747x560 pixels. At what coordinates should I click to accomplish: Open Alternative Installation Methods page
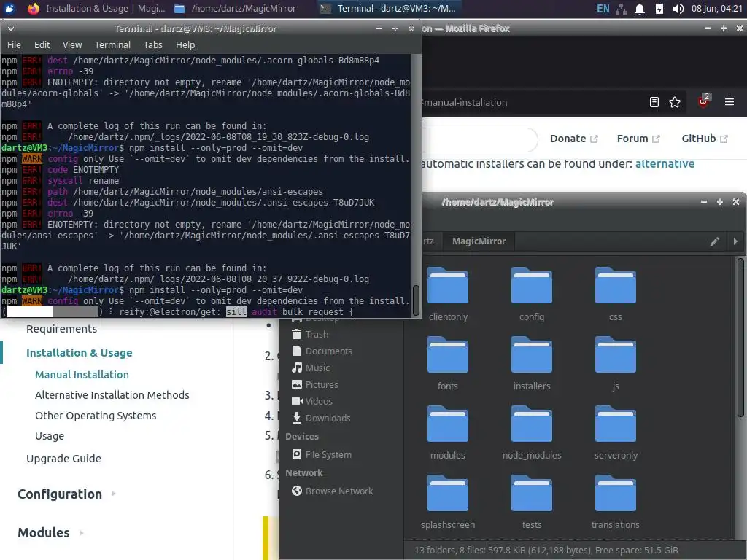pyautogui.click(x=112, y=395)
